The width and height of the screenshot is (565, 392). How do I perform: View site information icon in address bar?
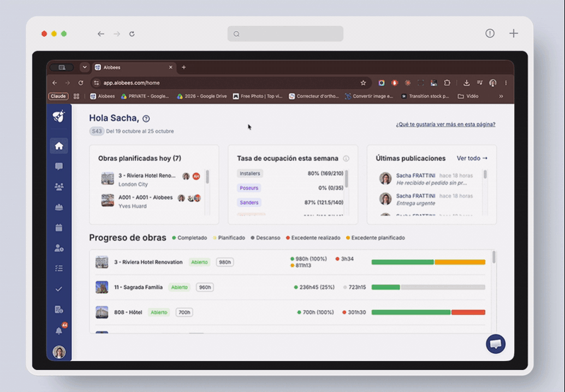pyautogui.click(x=96, y=83)
